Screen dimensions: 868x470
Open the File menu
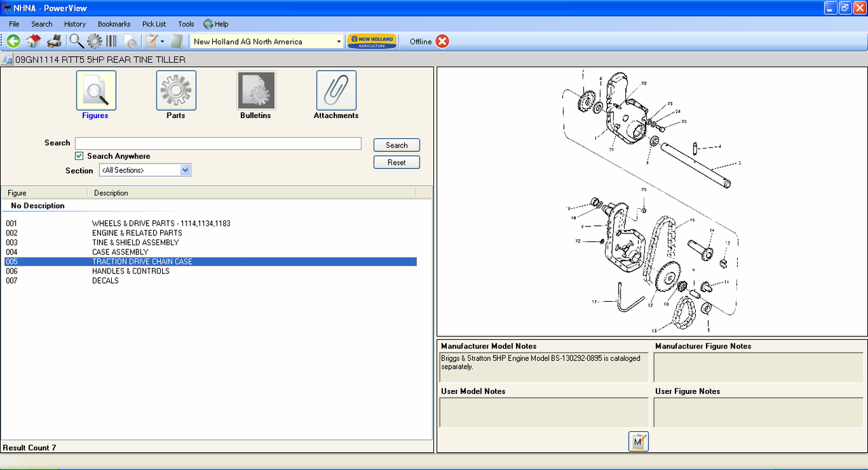point(14,24)
